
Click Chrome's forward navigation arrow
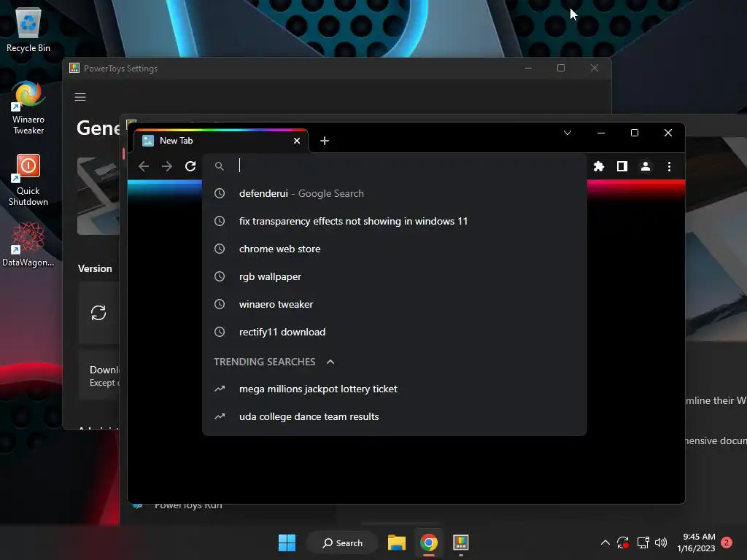click(167, 166)
